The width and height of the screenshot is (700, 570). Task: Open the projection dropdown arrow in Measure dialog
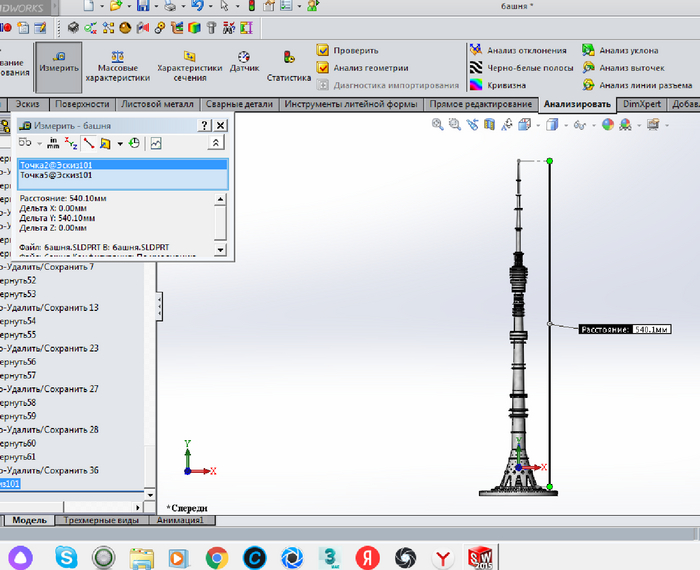click(x=120, y=144)
